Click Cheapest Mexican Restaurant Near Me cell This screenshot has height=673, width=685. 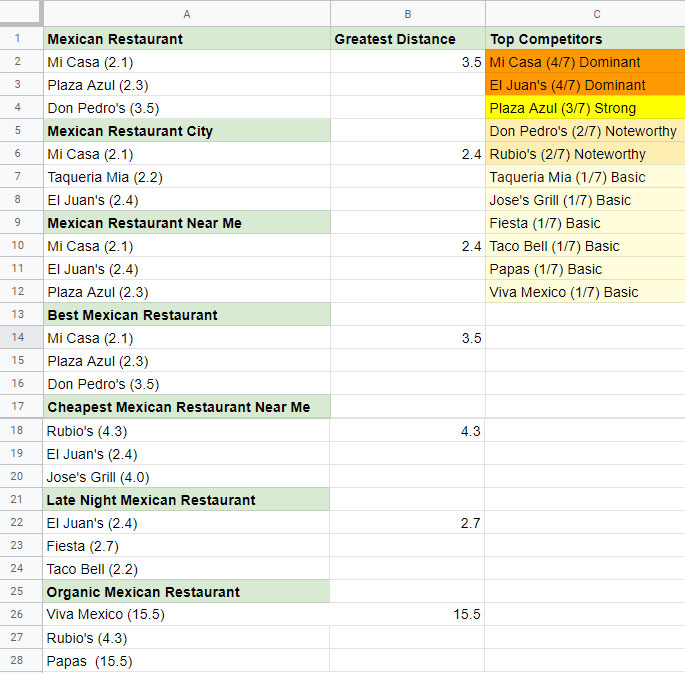(x=186, y=407)
